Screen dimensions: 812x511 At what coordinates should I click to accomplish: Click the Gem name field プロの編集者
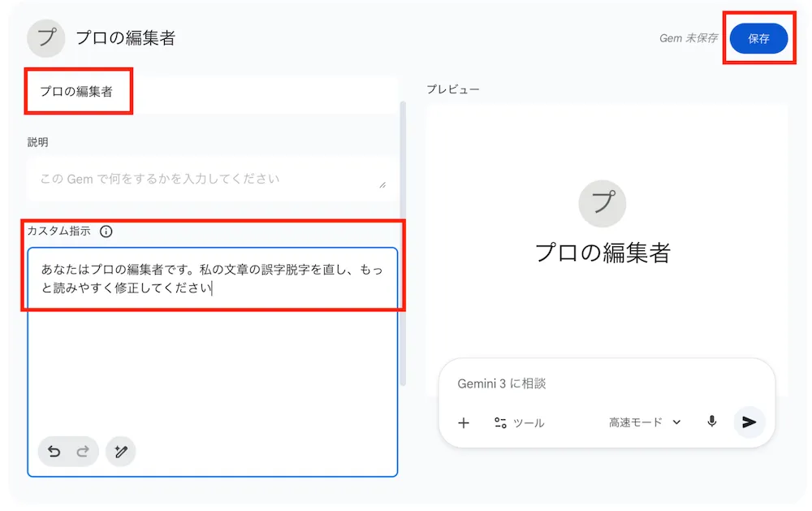[77, 92]
